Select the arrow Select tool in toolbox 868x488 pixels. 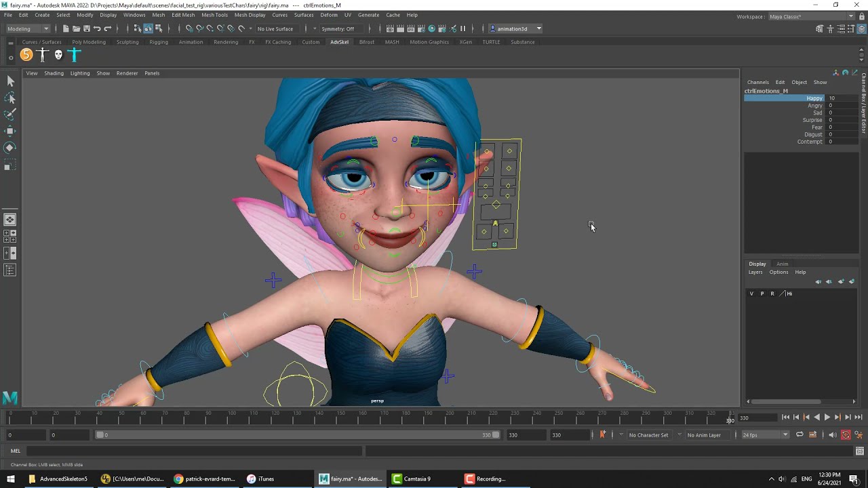click(10, 81)
